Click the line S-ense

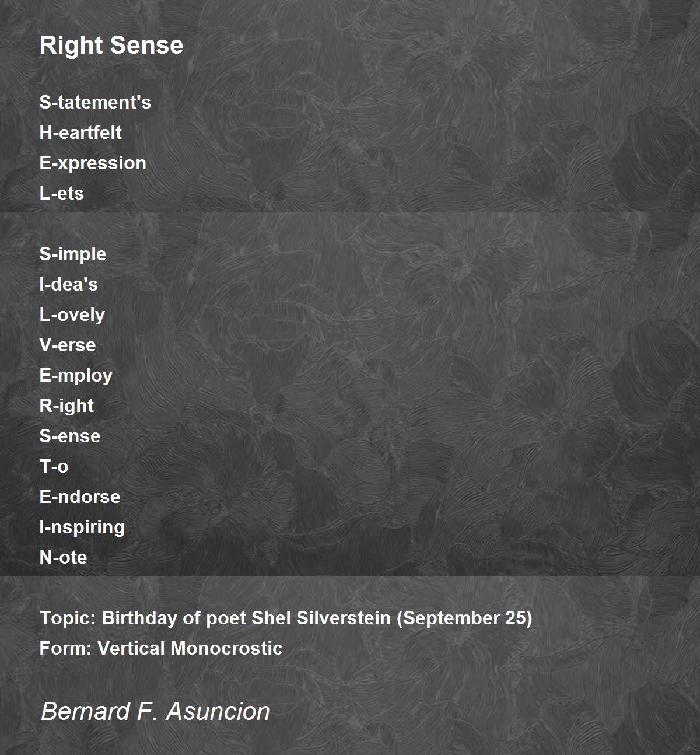tap(70, 436)
